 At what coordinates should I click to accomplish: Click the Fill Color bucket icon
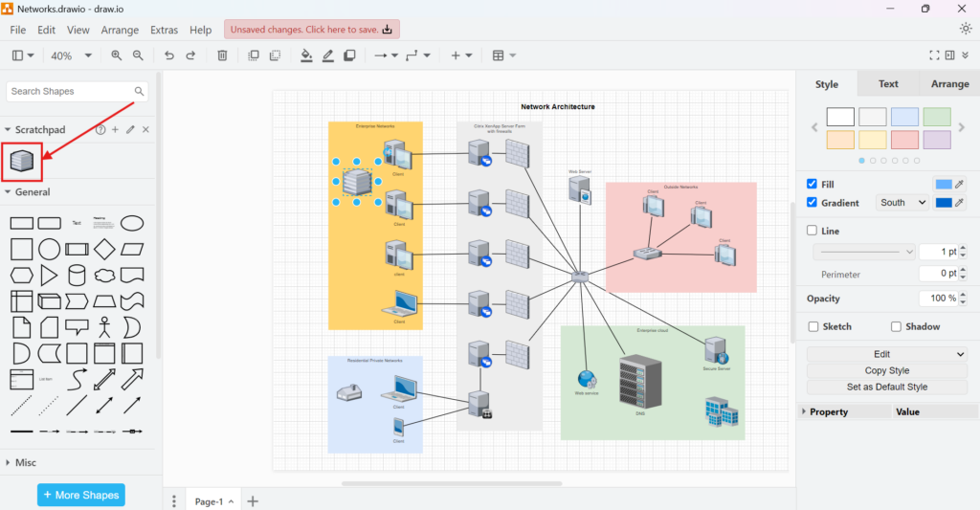click(306, 55)
